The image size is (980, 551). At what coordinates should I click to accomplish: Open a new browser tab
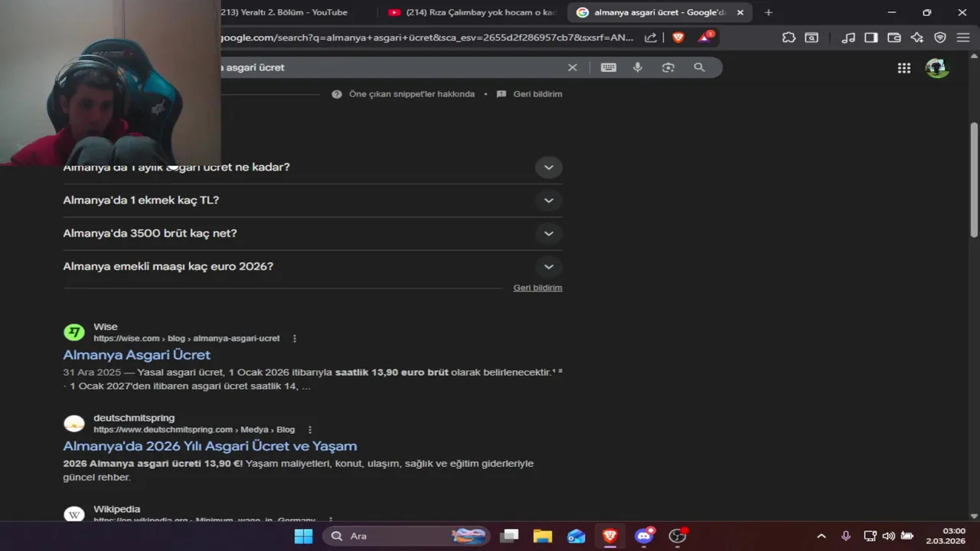(x=769, y=12)
